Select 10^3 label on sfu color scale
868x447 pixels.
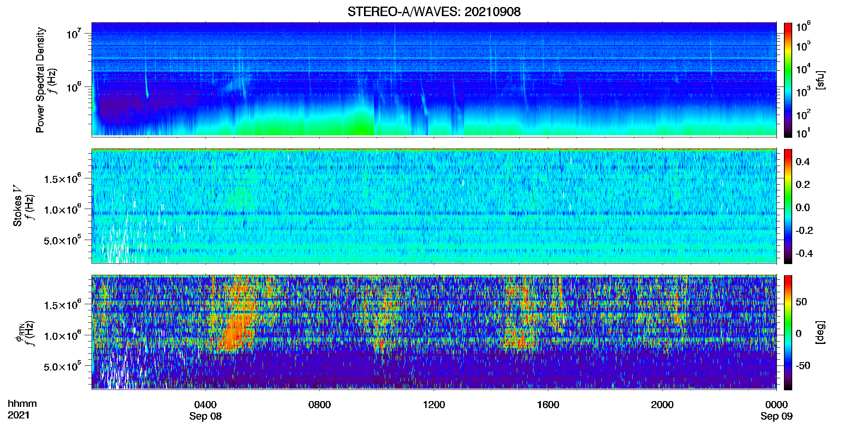coord(803,92)
